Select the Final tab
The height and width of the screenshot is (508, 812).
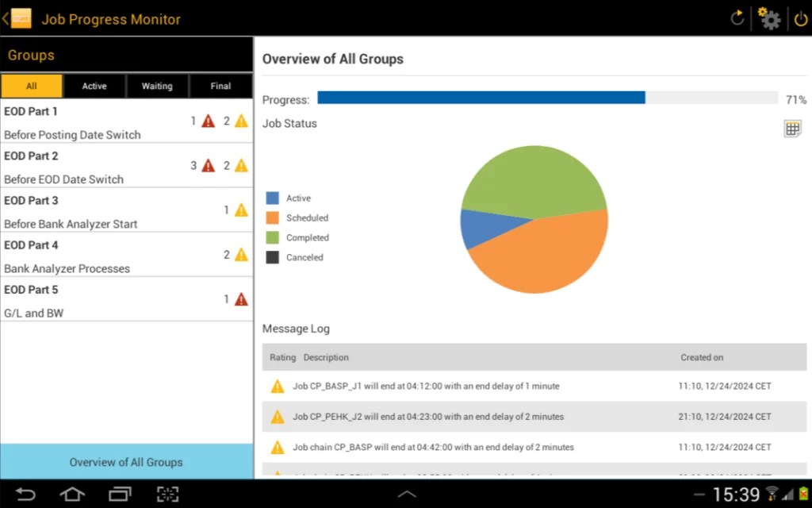pos(220,86)
